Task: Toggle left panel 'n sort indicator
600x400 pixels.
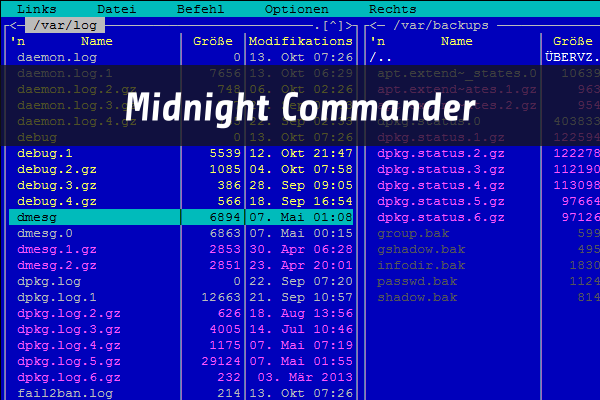Action: coord(17,41)
